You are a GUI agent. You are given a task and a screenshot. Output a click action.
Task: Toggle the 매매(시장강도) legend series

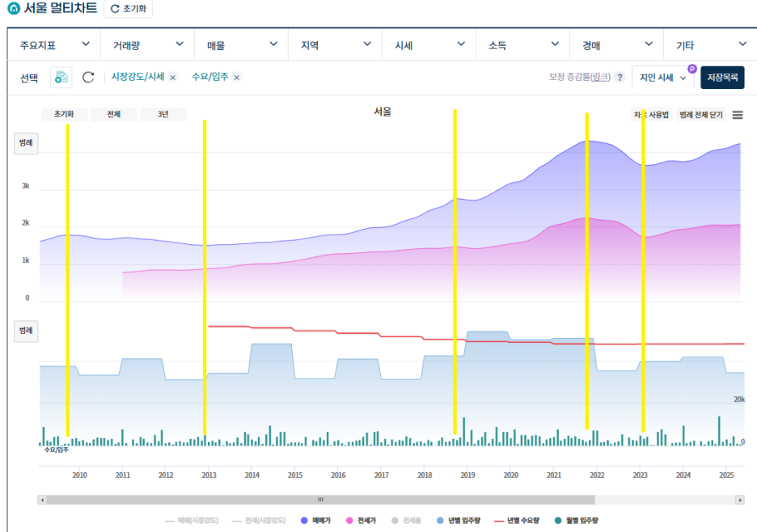(192, 521)
